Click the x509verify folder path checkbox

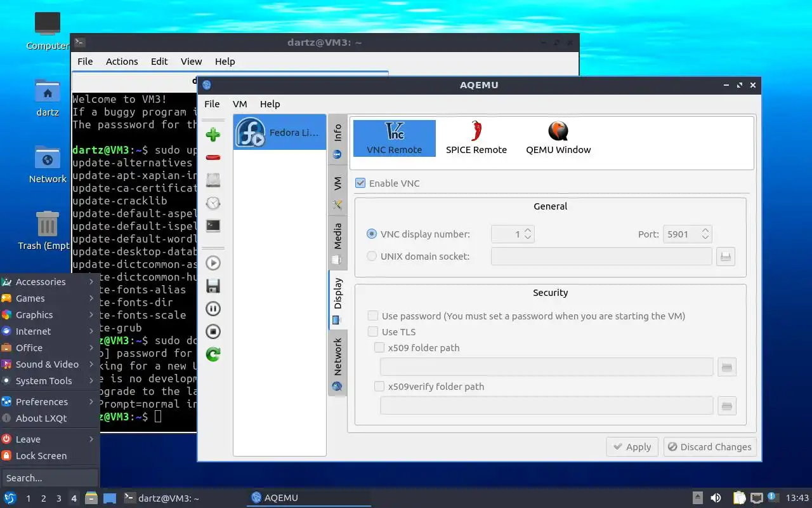[x=379, y=386]
